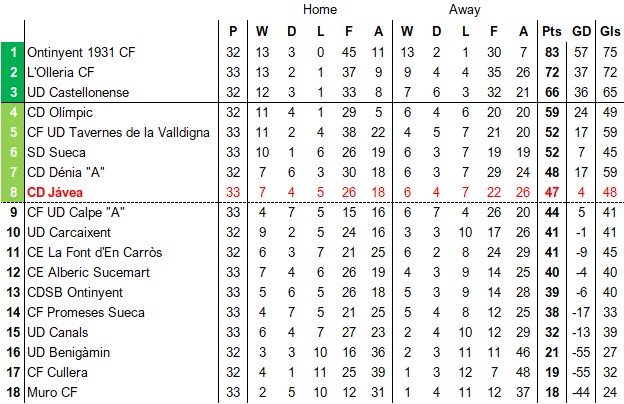The image size is (624, 404).
Task: Click CD Jávea's red 47 points value
Action: pos(551,192)
